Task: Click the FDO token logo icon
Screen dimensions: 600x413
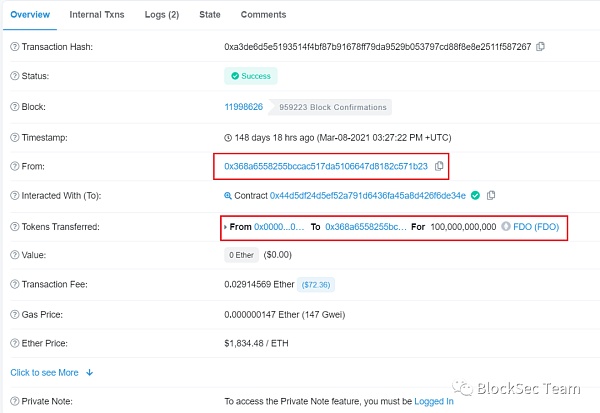Action: (x=505, y=227)
